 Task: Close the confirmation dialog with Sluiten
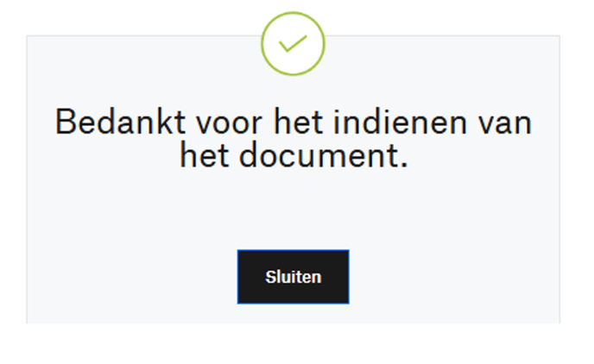293,277
